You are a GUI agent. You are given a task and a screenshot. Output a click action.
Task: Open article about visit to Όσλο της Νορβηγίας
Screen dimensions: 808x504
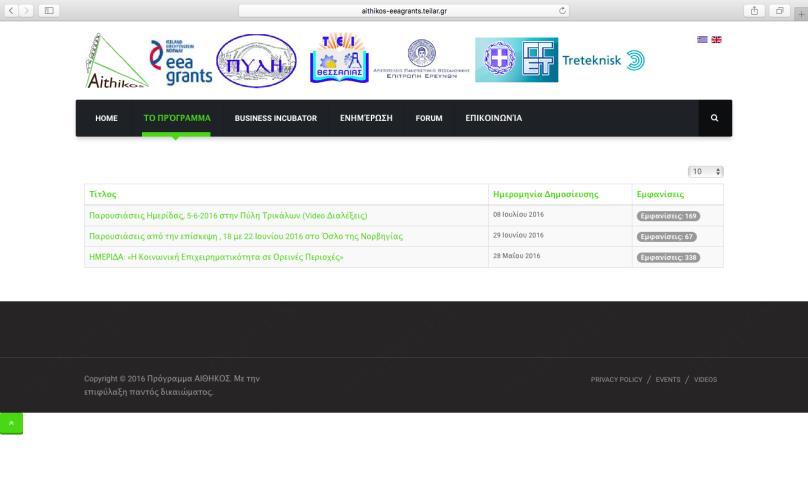pos(246,236)
